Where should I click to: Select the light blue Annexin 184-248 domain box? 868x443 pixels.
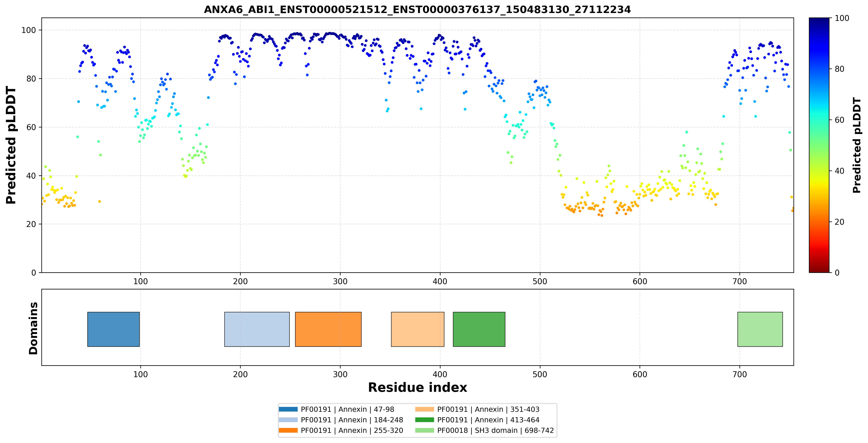click(x=257, y=329)
